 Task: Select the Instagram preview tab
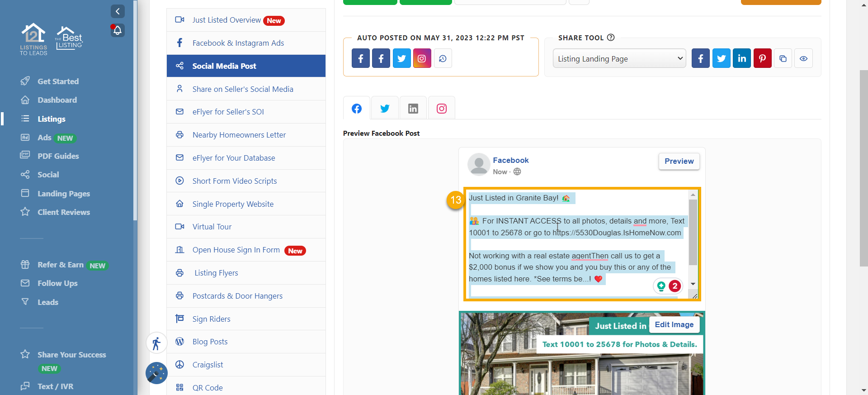point(442,109)
